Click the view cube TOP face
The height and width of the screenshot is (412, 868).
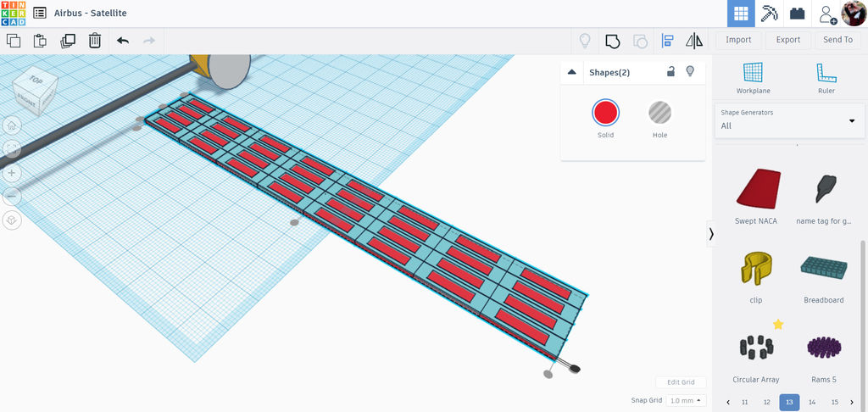36,79
